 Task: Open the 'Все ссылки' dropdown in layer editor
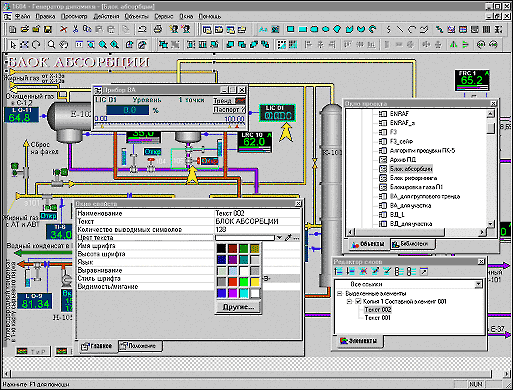coord(478,284)
